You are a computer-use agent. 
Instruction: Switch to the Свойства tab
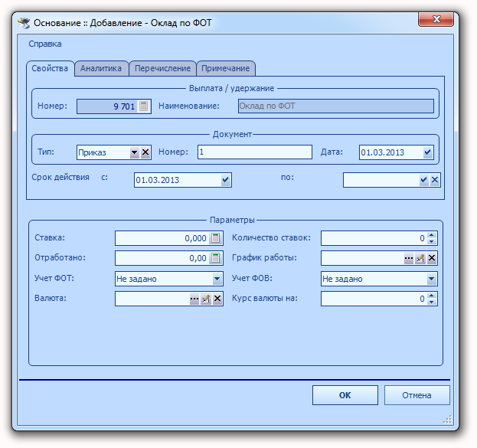[x=50, y=68]
